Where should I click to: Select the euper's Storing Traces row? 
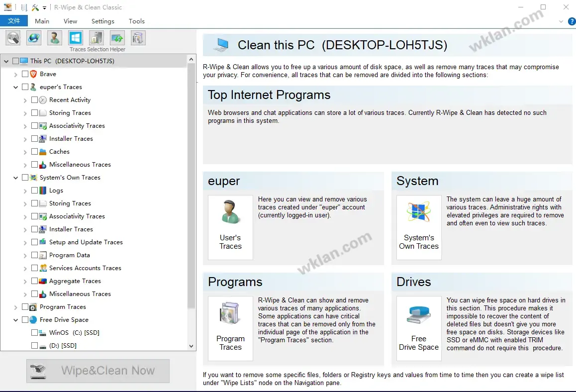(x=70, y=113)
